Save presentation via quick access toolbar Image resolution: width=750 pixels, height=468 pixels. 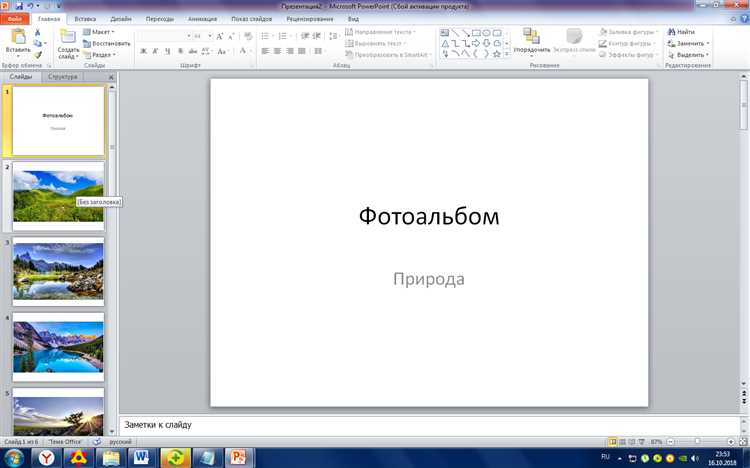coord(19,6)
